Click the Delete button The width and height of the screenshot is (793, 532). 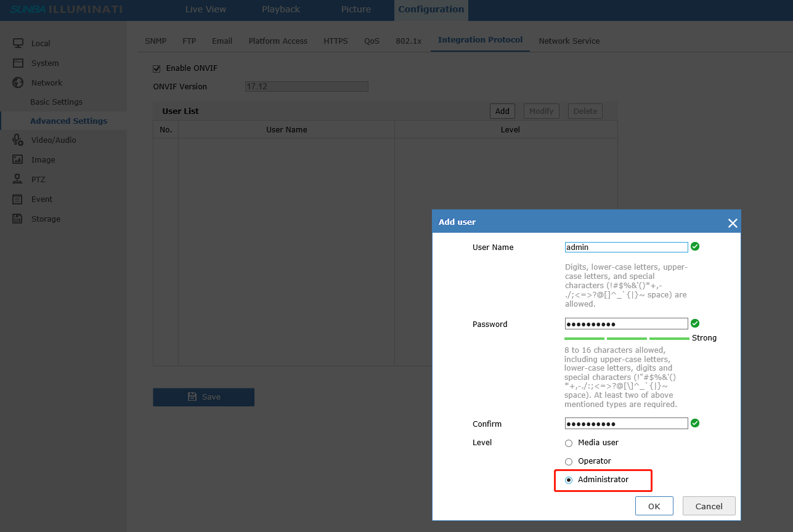point(585,111)
